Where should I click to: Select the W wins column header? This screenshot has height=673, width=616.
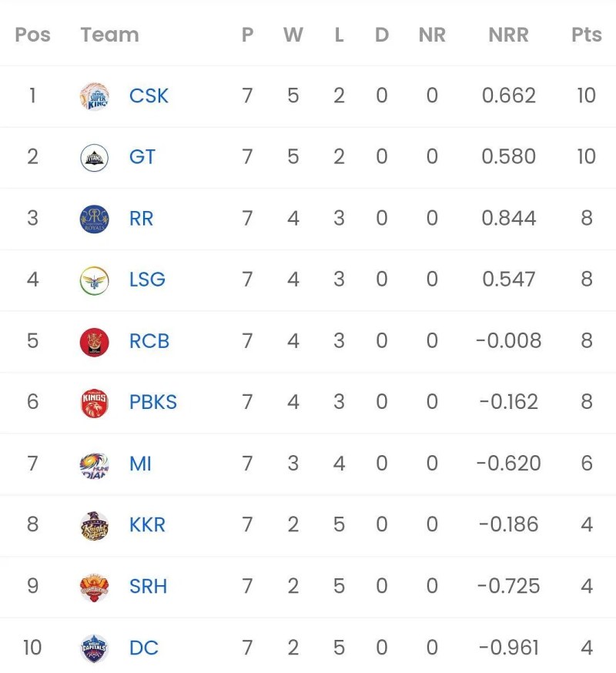[x=293, y=35]
